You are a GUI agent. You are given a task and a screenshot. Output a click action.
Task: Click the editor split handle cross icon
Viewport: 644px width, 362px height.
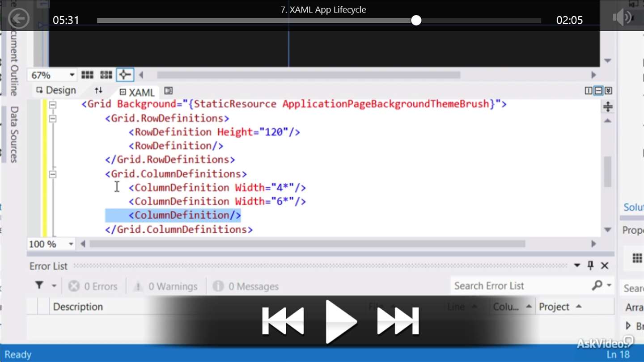tap(608, 106)
